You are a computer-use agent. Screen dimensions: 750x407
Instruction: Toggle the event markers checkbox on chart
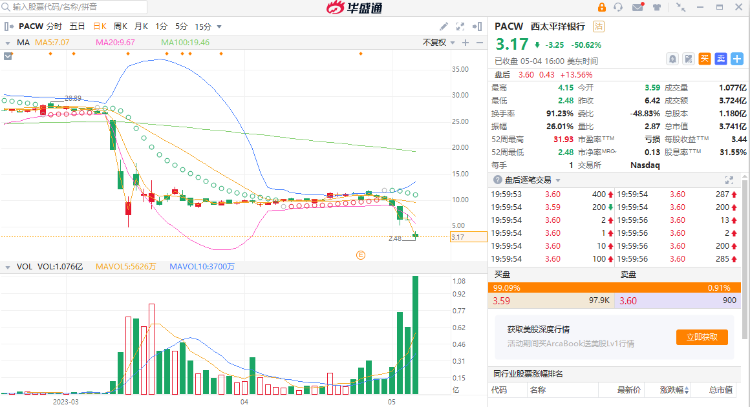pyautogui.click(x=8, y=56)
